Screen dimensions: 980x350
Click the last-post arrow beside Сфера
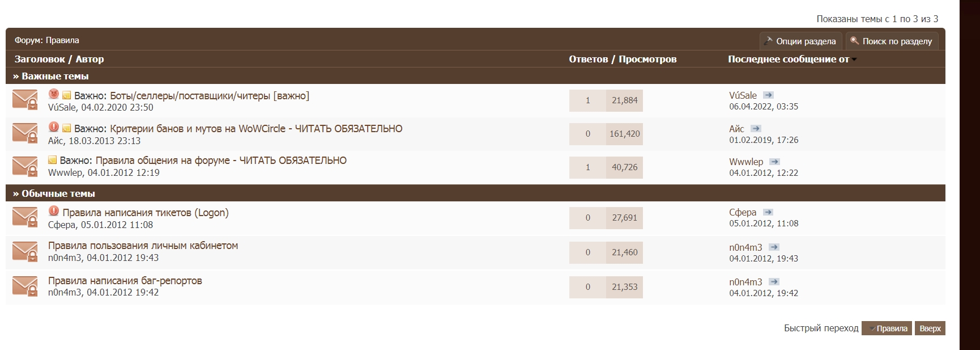pos(768,212)
